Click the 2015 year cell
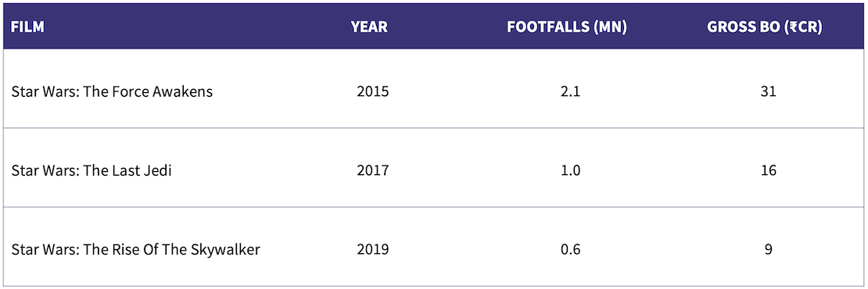The width and height of the screenshot is (868, 289). (x=373, y=91)
